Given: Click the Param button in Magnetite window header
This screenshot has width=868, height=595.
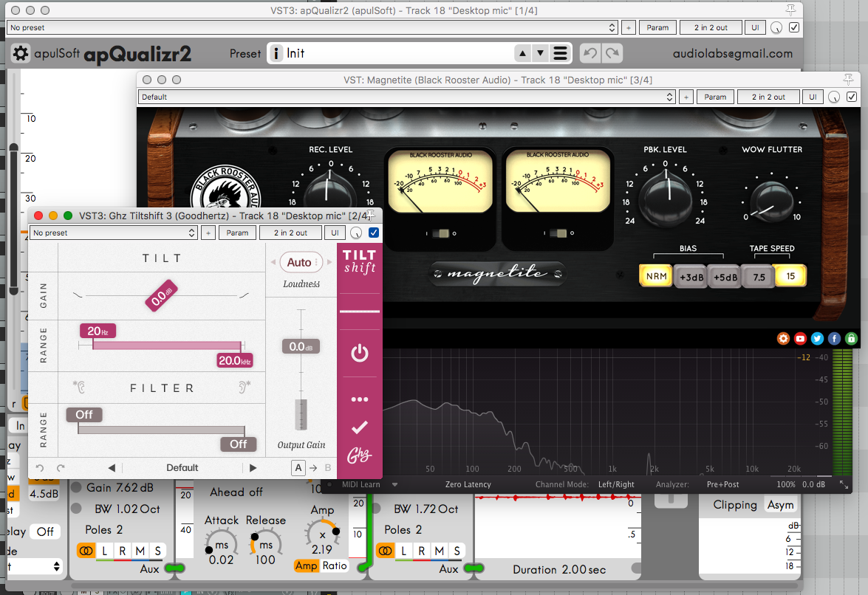Looking at the screenshot, I should pos(714,96).
